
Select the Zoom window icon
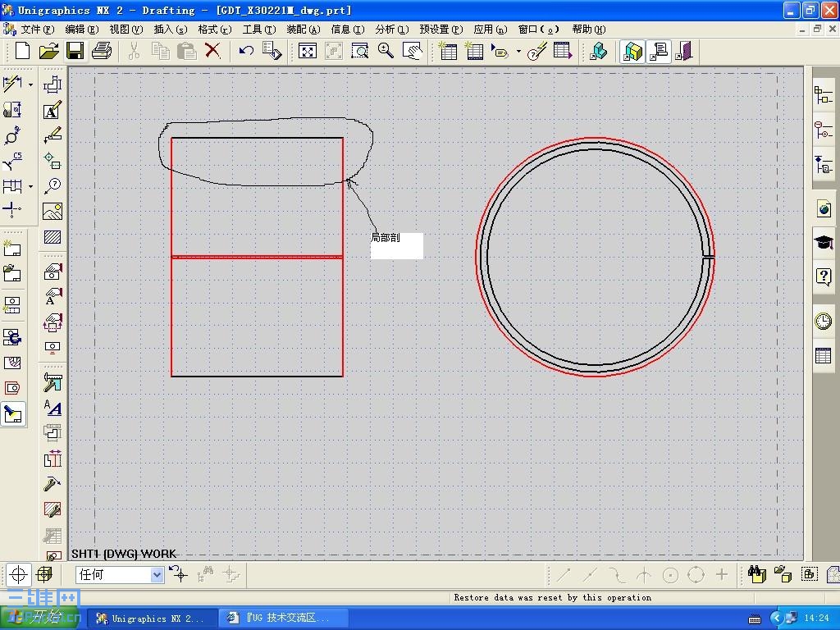(360, 51)
